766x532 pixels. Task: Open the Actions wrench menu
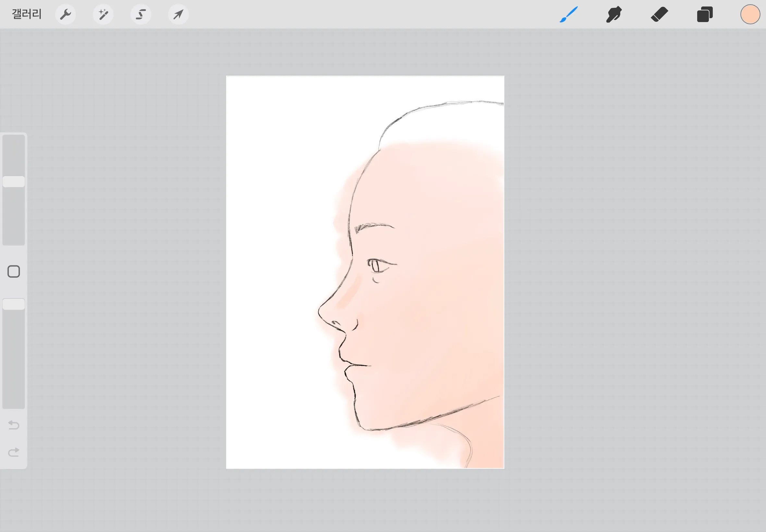[x=65, y=14]
